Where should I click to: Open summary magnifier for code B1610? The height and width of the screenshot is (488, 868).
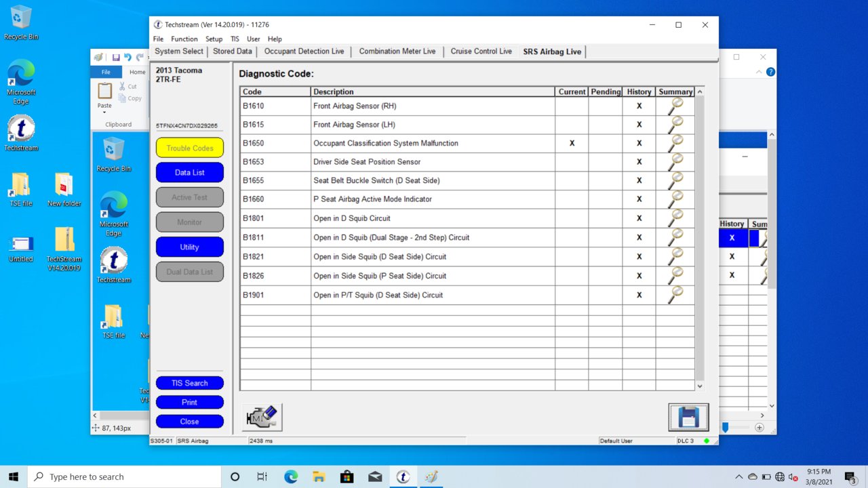[675, 106]
